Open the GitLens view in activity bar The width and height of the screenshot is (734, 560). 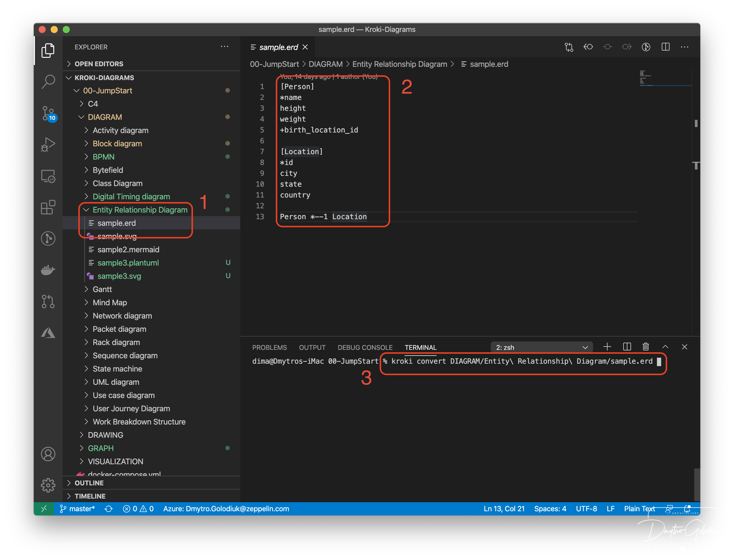click(x=48, y=238)
